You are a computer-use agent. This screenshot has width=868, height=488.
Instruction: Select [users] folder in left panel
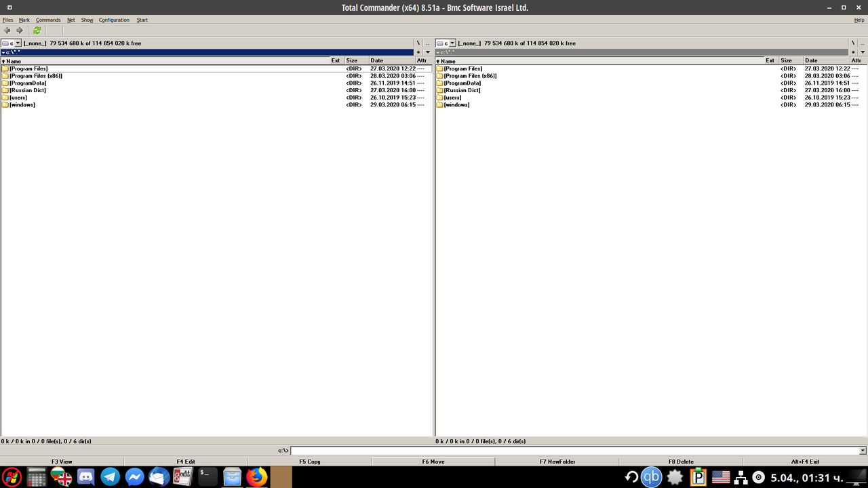point(216,98)
